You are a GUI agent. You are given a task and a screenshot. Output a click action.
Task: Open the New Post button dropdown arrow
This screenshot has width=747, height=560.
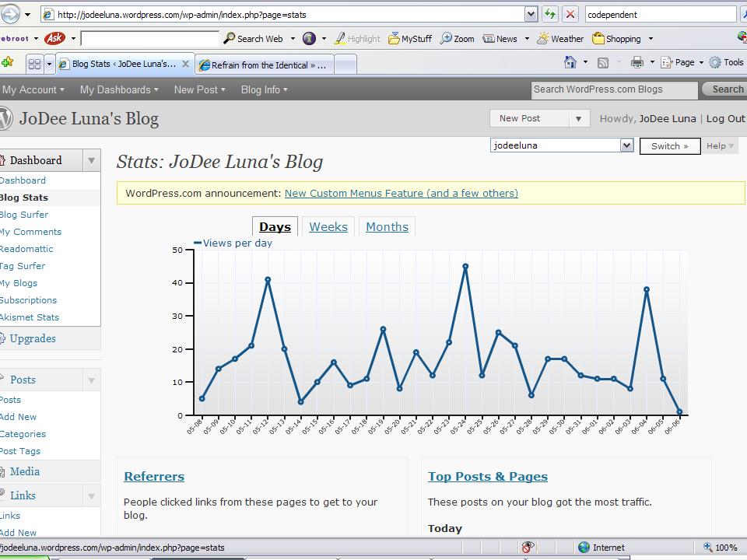[578, 118]
